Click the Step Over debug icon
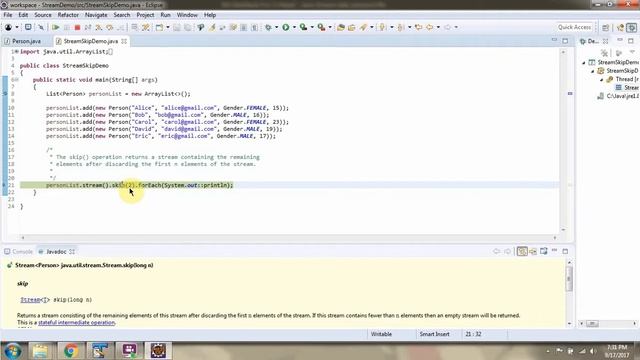 tap(109, 27)
